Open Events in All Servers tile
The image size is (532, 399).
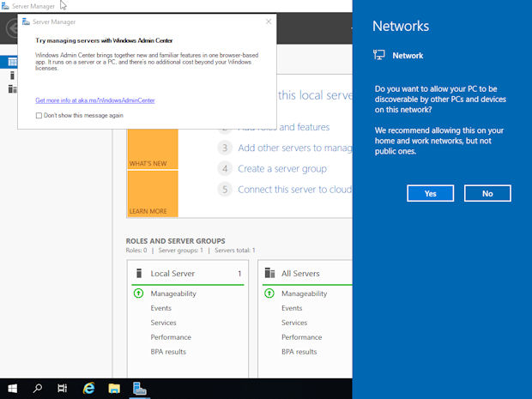tap(292, 308)
